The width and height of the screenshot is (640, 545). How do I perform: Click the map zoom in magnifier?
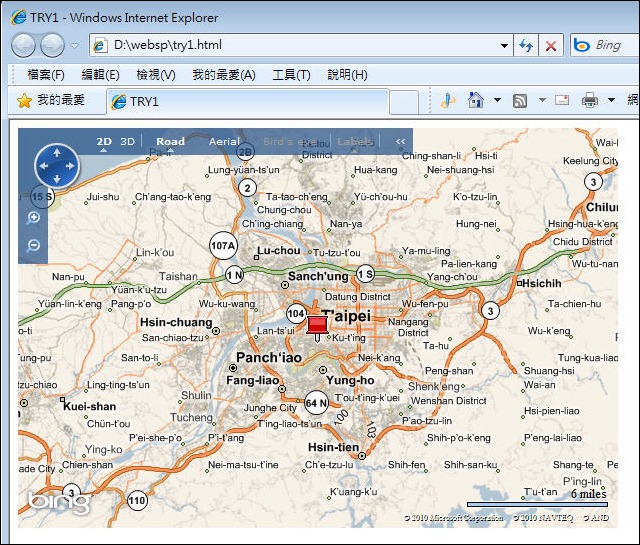pyautogui.click(x=33, y=218)
